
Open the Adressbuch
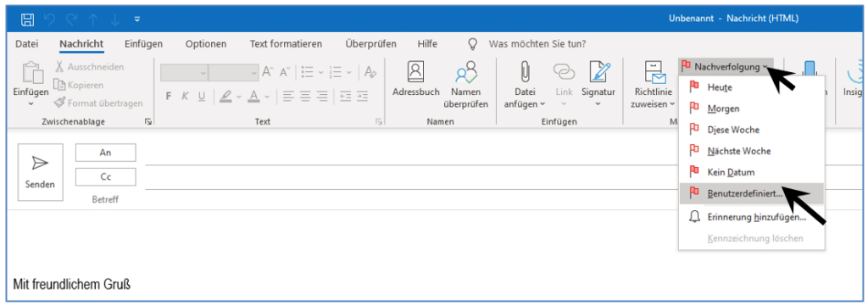pyautogui.click(x=415, y=79)
